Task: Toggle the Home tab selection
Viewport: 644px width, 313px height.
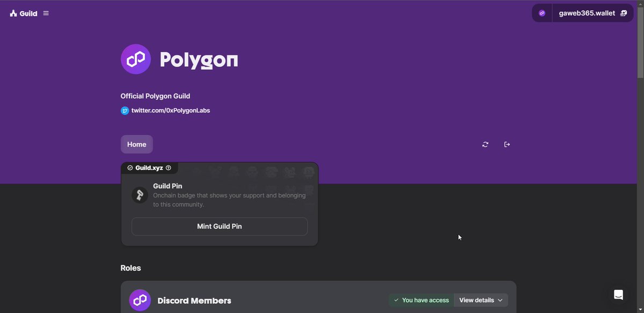Action: (136, 144)
